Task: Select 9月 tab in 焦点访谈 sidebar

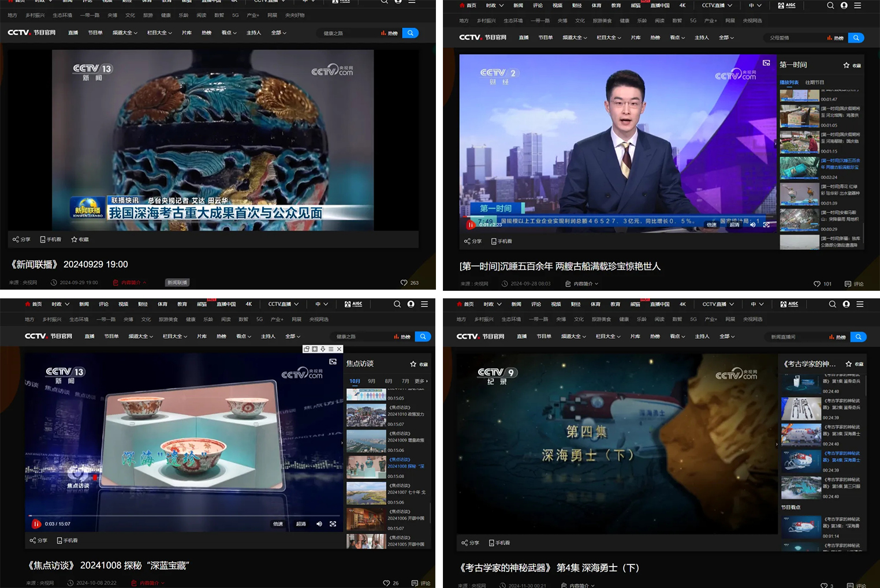Action: point(372,381)
